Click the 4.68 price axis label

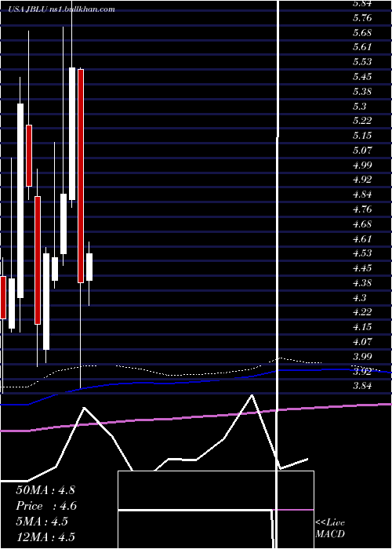click(x=362, y=224)
